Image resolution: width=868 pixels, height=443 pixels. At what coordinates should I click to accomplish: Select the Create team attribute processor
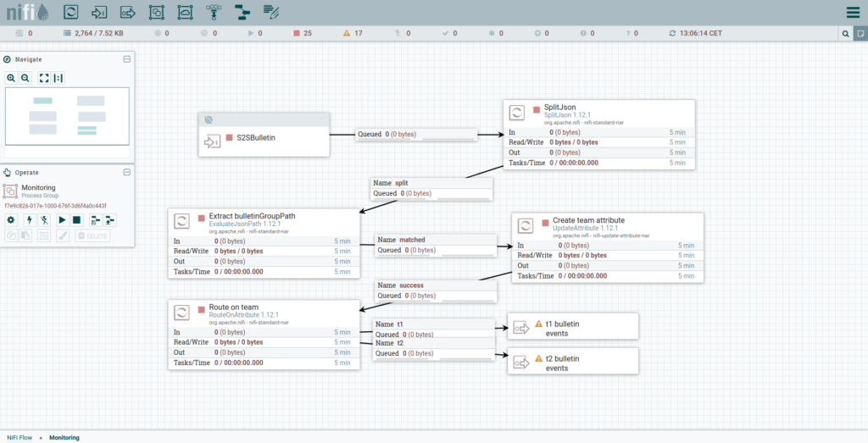[x=608, y=248]
